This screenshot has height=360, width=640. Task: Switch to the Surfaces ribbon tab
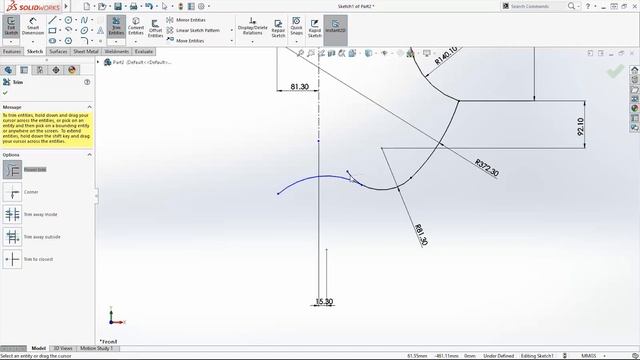[58, 51]
